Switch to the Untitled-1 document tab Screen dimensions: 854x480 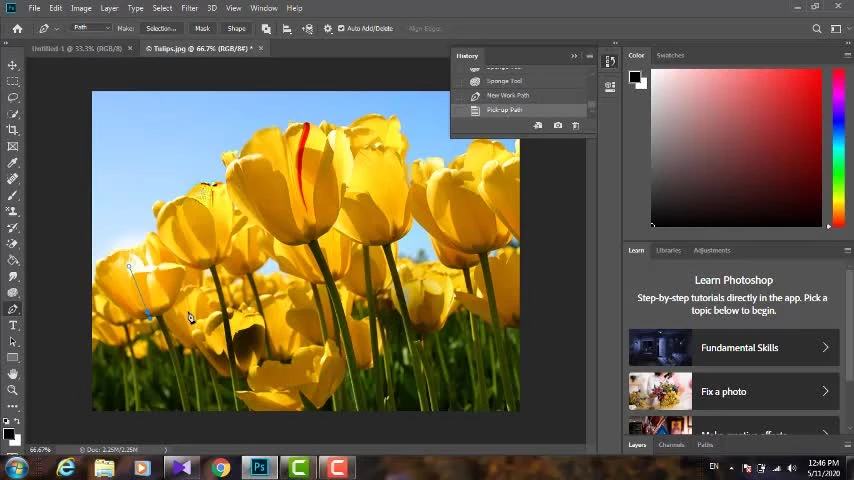click(76, 48)
